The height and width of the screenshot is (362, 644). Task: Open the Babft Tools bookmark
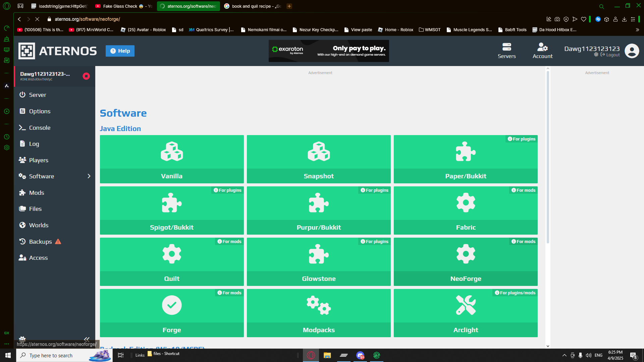[513, 30]
